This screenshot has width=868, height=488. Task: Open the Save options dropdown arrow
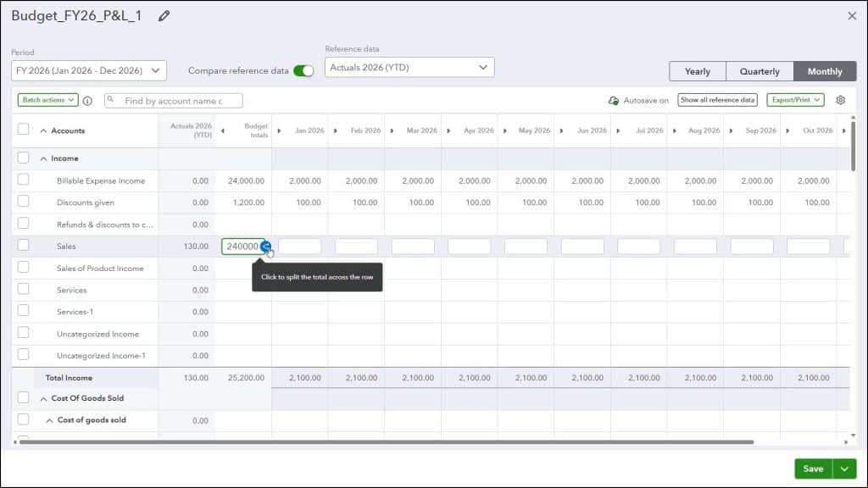click(x=844, y=469)
